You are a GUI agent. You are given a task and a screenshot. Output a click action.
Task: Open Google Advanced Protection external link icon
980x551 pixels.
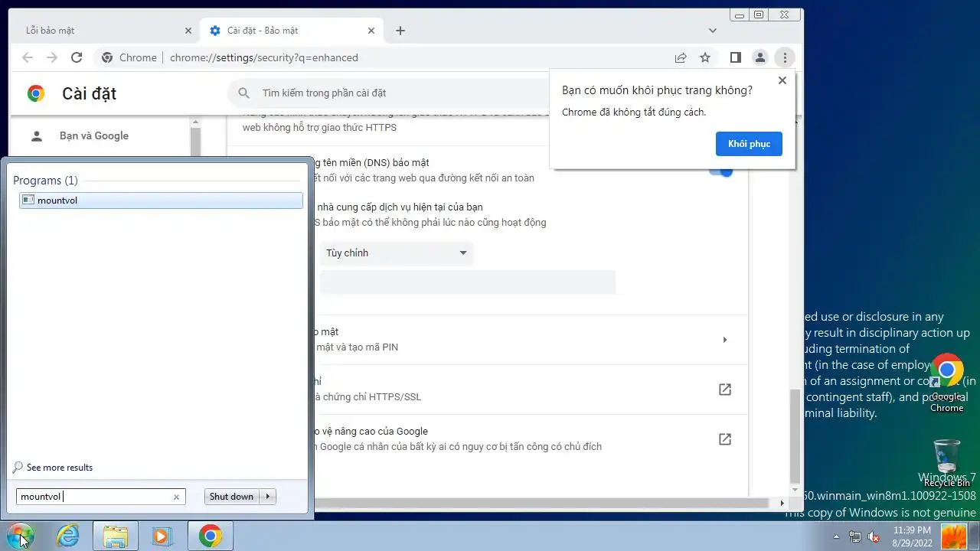point(725,439)
